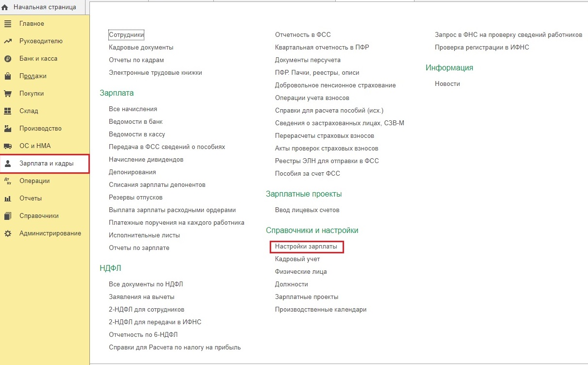Click the Склад warehouse grid icon

click(8, 111)
